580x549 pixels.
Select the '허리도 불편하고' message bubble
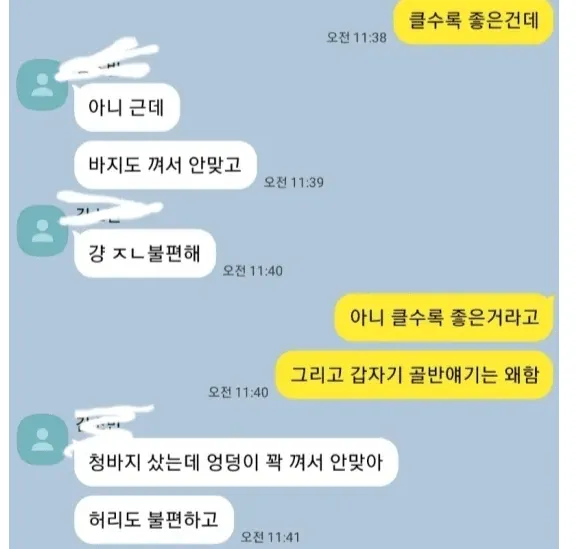[x=154, y=520]
